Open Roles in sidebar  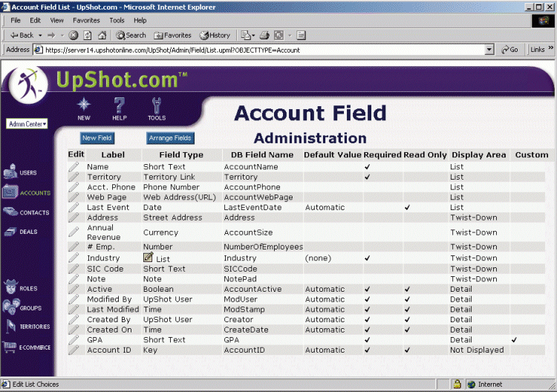tap(20, 287)
